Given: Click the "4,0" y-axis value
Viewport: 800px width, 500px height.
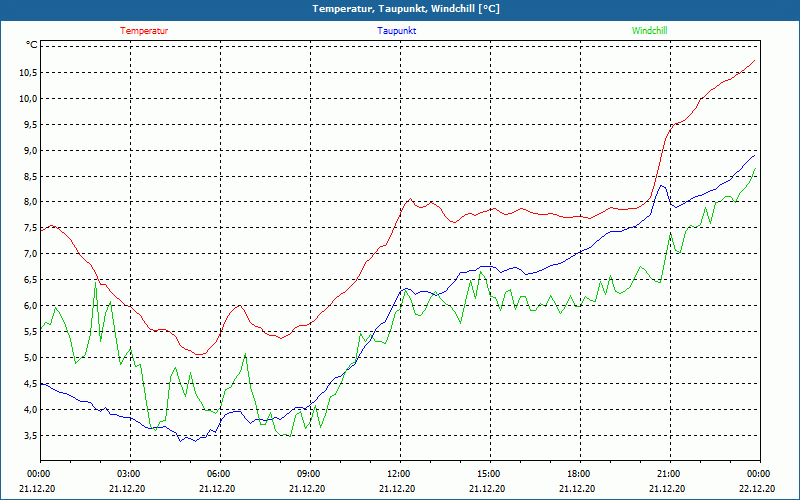Looking at the screenshot, I should point(30,410).
